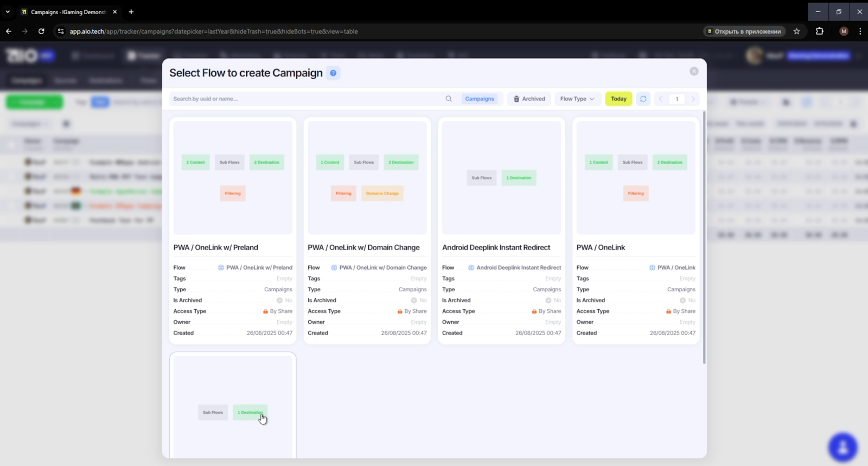868x466 pixels.
Task: Go to previous page arrow
Action: pos(661,99)
